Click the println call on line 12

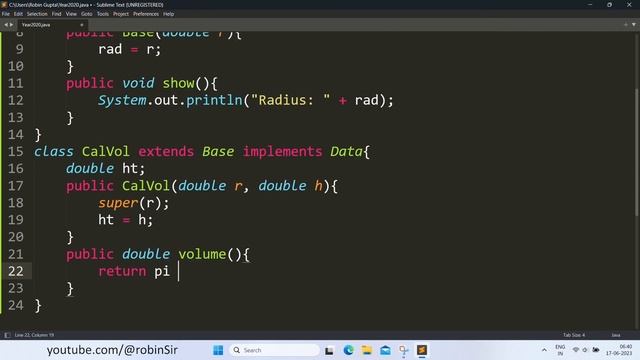coord(214,100)
